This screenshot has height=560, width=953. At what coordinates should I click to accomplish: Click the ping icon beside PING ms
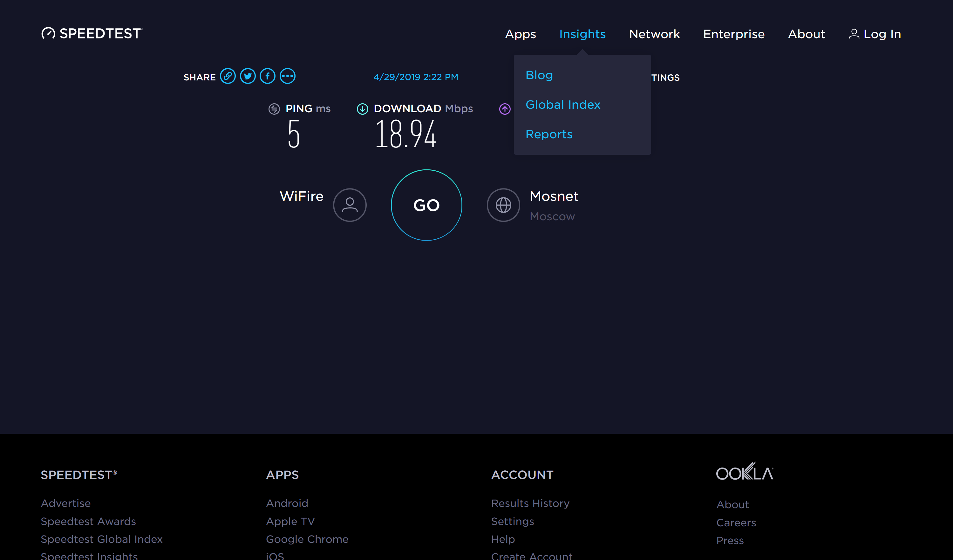tap(274, 109)
